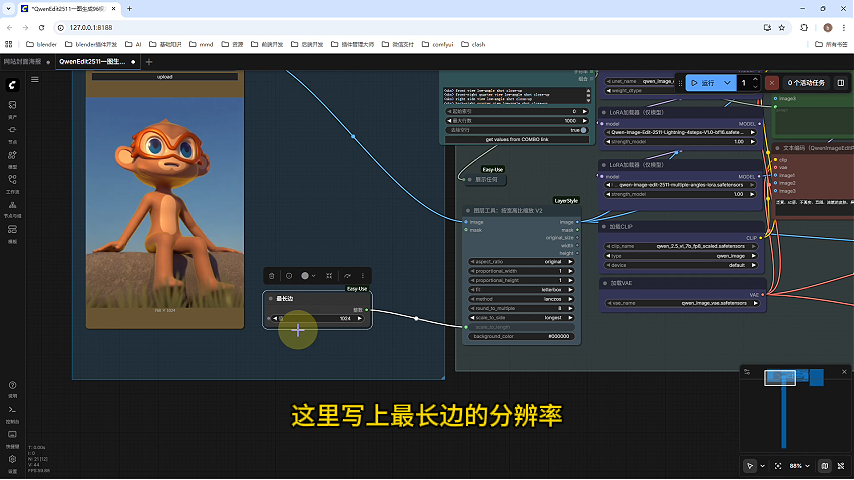Open the clash bookmark folder
Image resolution: width=854 pixels, height=480 pixels.
(x=473, y=44)
